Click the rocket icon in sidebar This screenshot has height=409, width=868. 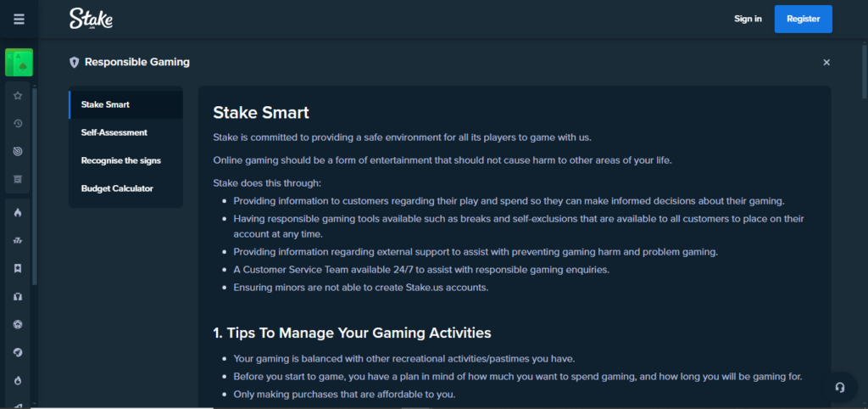click(18, 352)
